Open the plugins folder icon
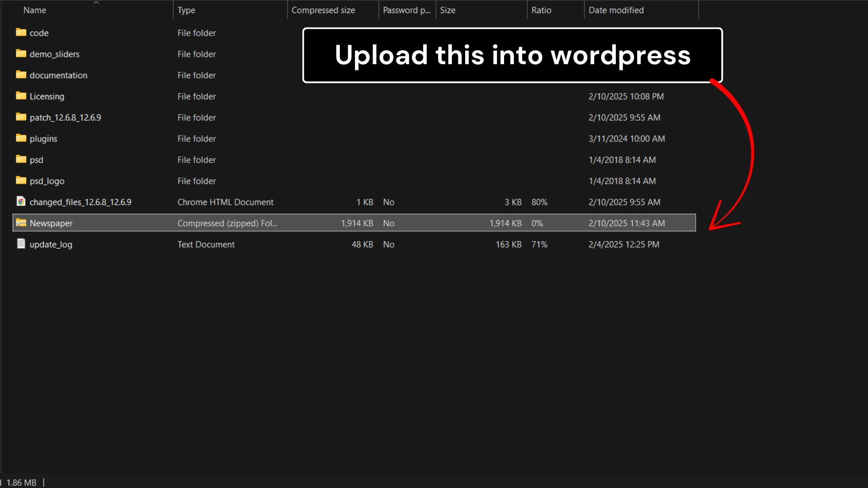868x488 pixels. (21, 139)
